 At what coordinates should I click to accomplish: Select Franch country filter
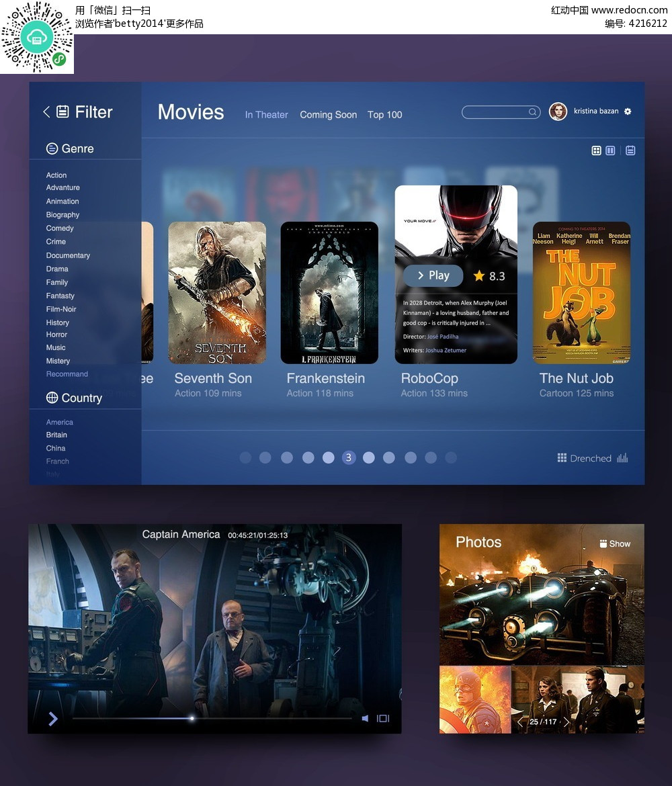pyautogui.click(x=58, y=461)
